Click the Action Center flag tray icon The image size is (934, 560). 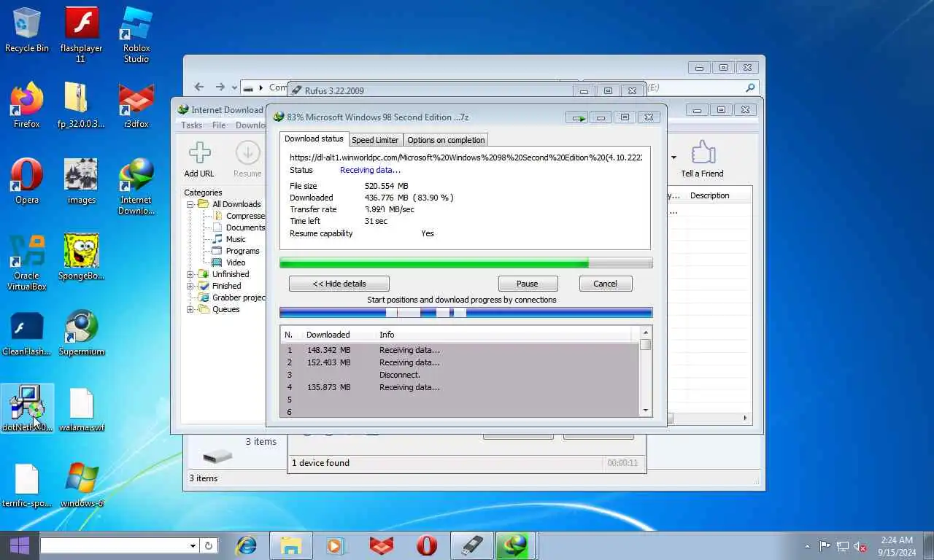[x=825, y=546]
